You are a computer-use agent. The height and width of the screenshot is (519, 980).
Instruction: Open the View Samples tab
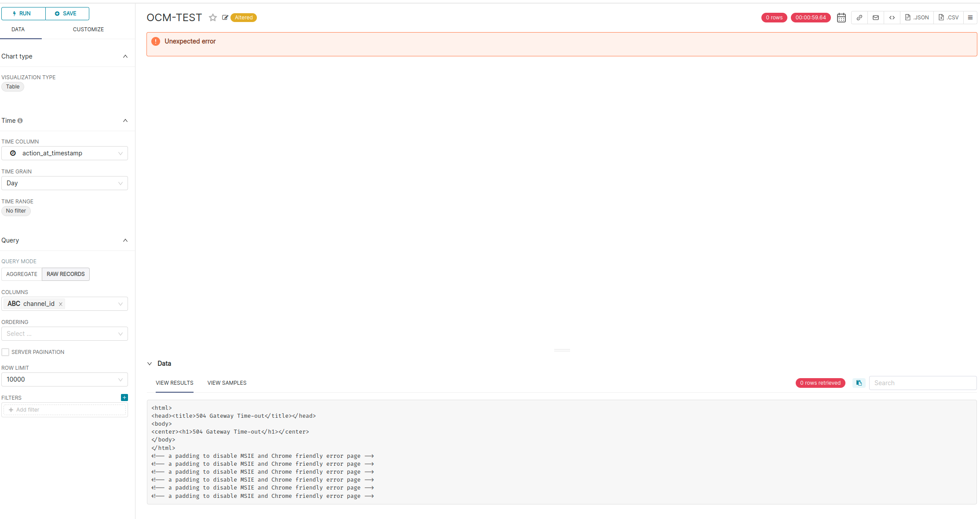[227, 383]
